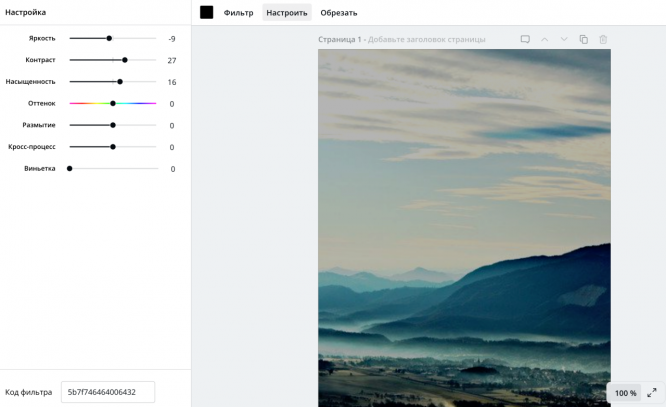Duplicate the page using the copy icon
Image resolution: width=666 pixels, height=407 pixels.
pyautogui.click(x=583, y=40)
